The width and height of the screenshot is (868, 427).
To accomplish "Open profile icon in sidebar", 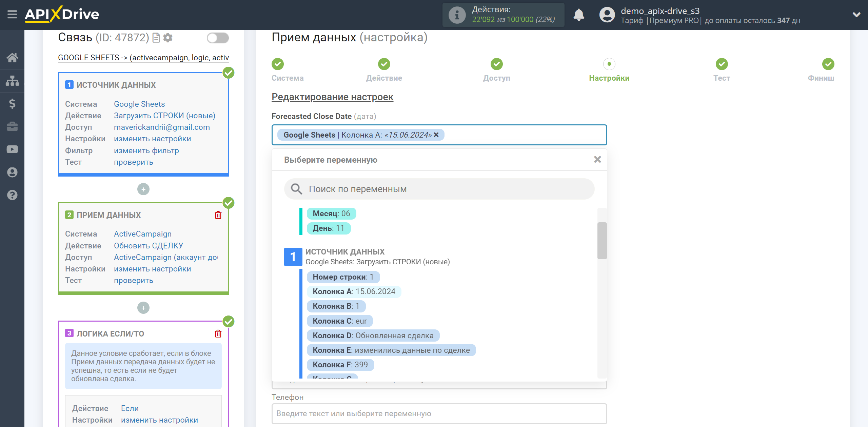I will (x=12, y=172).
